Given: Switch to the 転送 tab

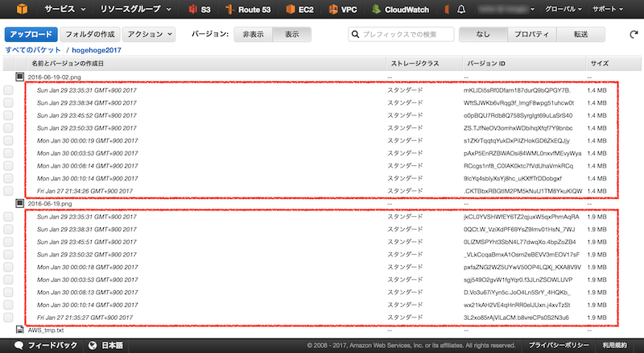Looking at the screenshot, I should (x=580, y=35).
